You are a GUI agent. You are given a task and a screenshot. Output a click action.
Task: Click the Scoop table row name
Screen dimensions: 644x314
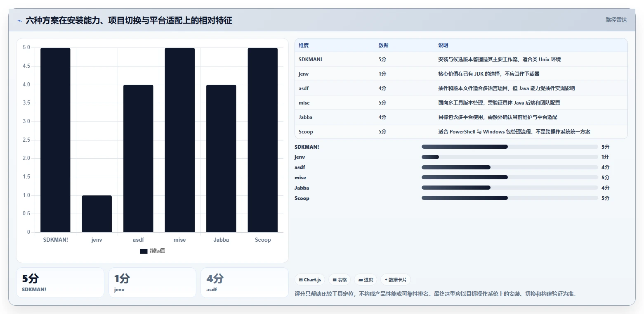tap(306, 132)
